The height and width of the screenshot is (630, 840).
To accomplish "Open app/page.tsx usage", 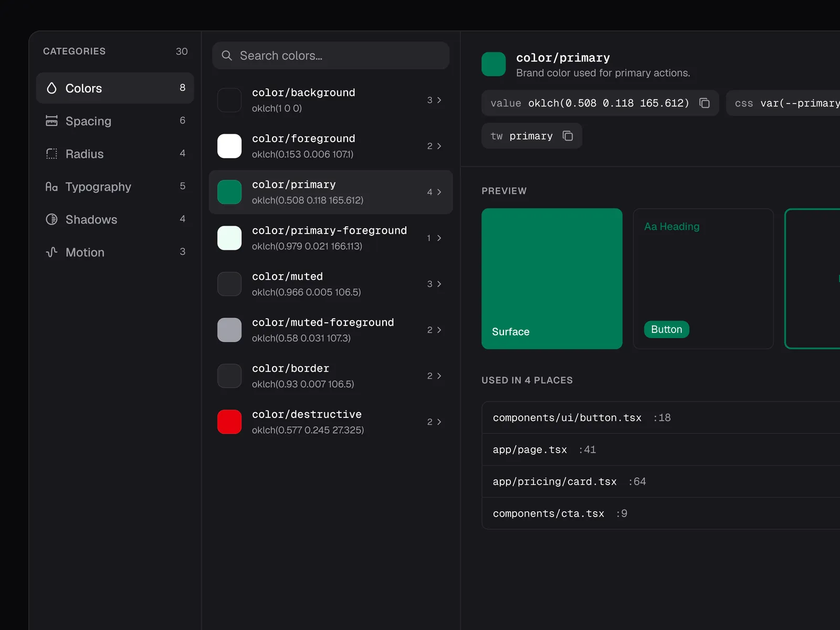I will 661,450.
